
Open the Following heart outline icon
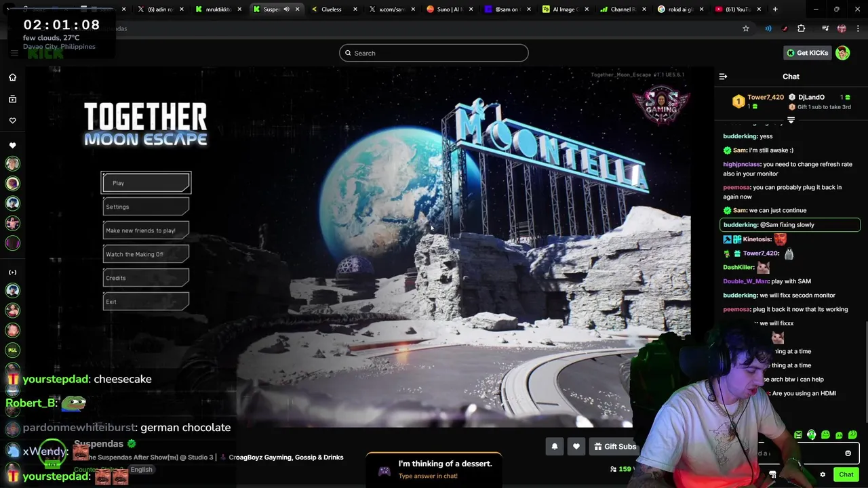click(x=12, y=121)
